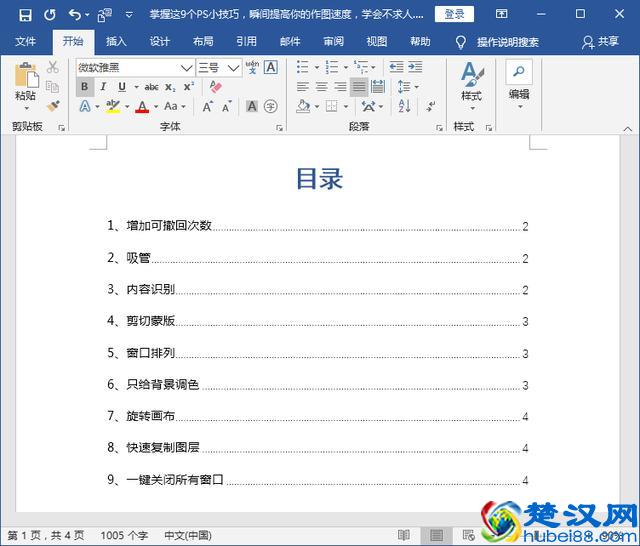
Task: Click the Sort A-Z icon
Action: (x=404, y=107)
